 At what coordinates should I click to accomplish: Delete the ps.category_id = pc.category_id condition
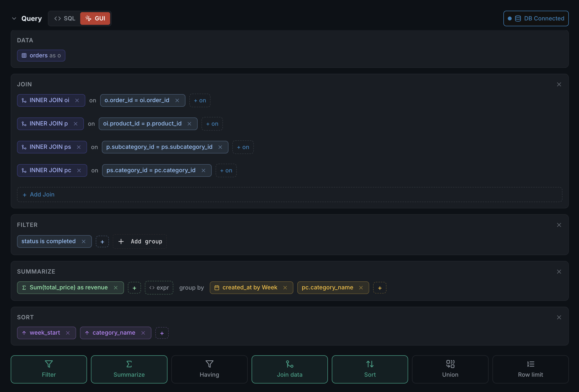[203, 170]
